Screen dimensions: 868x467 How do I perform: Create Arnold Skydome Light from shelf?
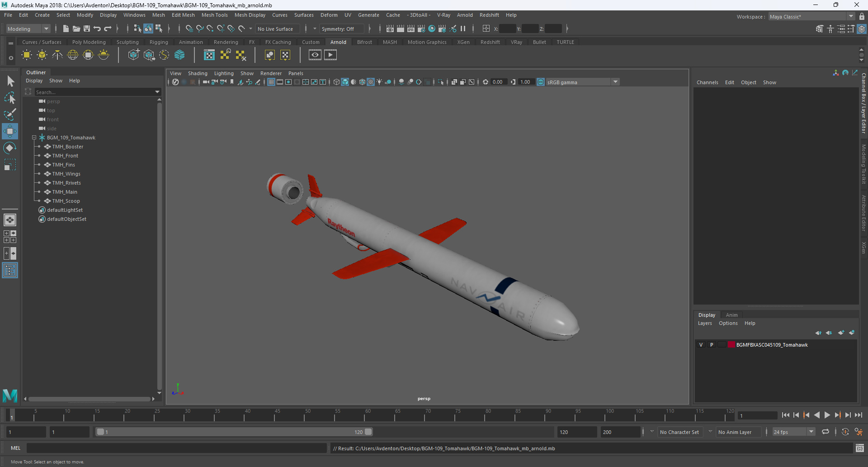pos(73,55)
